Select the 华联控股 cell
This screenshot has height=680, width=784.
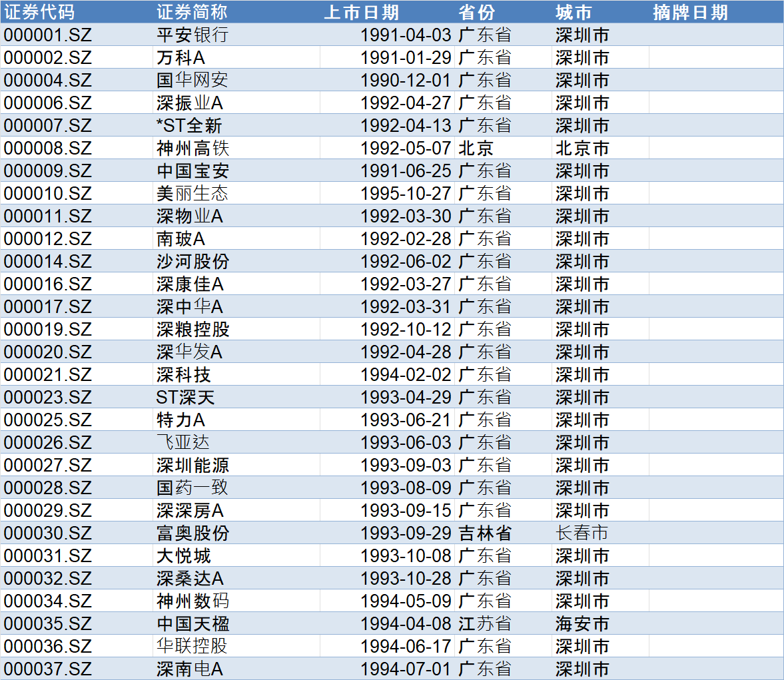click(x=236, y=646)
